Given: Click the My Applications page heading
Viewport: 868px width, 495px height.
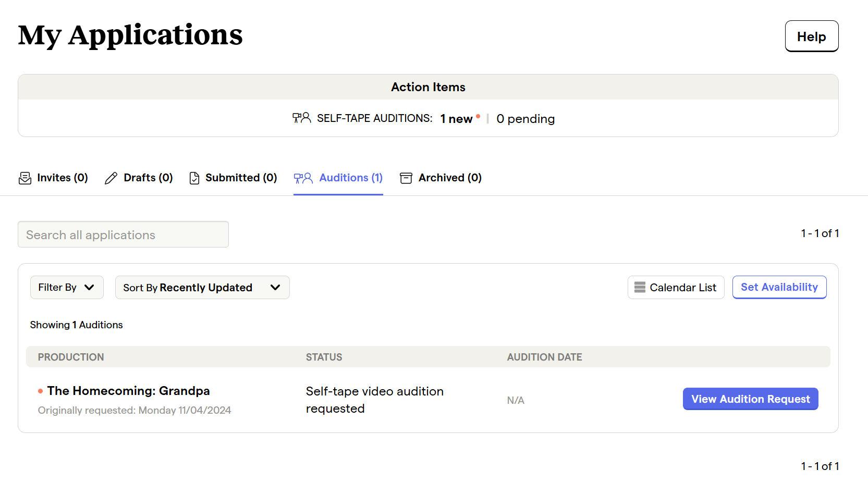Looking at the screenshot, I should pyautogui.click(x=130, y=35).
